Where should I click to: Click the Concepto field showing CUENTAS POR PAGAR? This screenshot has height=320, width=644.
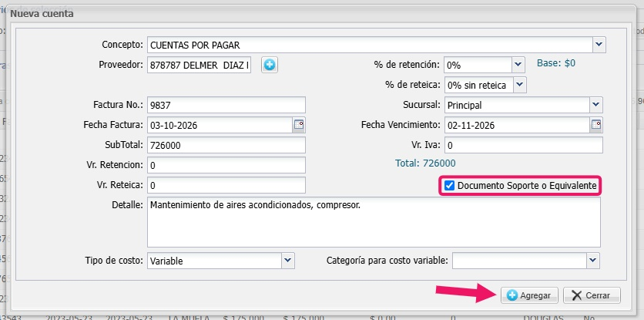click(370, 45)
